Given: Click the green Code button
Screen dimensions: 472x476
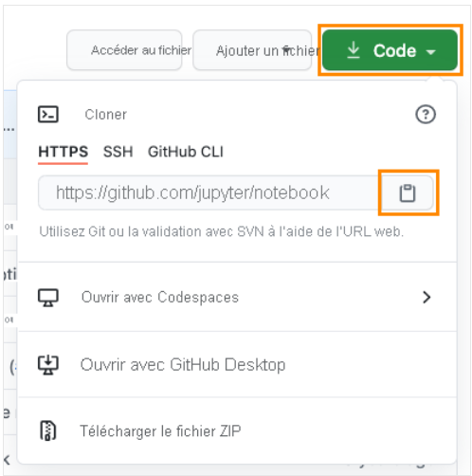Looking at the screenshot, I should point(390,50).
